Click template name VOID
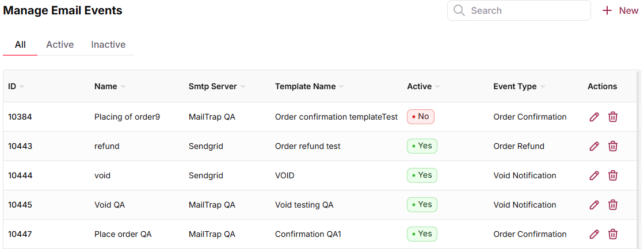The height and width of the screenshot is (249, 644). click(285, 175)
